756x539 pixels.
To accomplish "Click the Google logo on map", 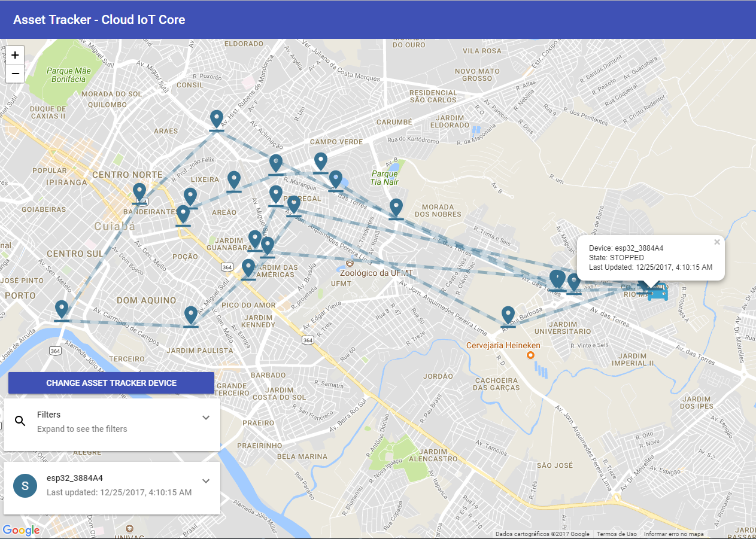I will coord(21,530).
